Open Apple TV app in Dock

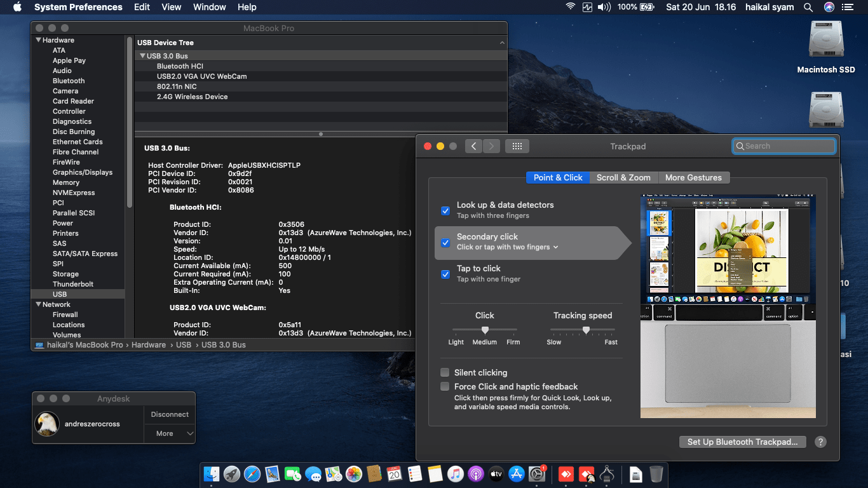click(496, 473)
